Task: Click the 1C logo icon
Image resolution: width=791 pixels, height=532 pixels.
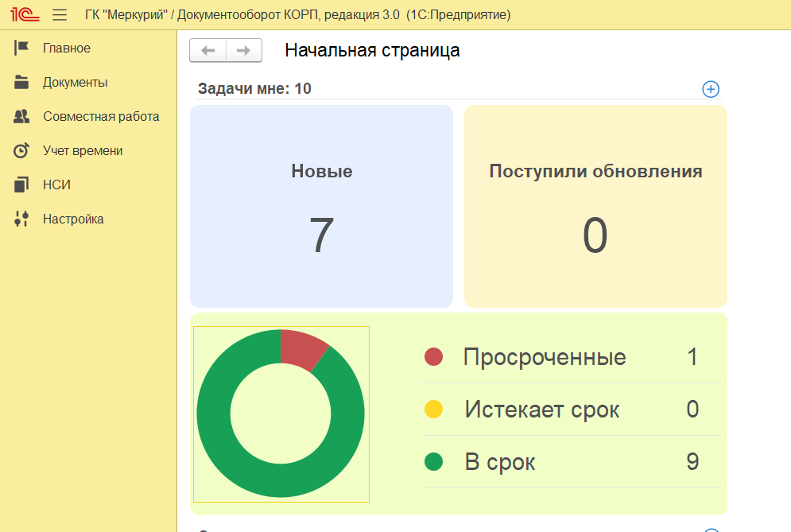Action: coord(21,15)
